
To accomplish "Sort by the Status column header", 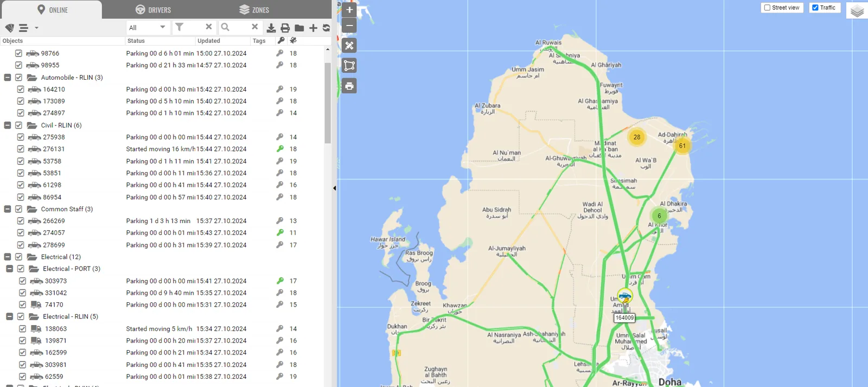I will tap(160, 41).
